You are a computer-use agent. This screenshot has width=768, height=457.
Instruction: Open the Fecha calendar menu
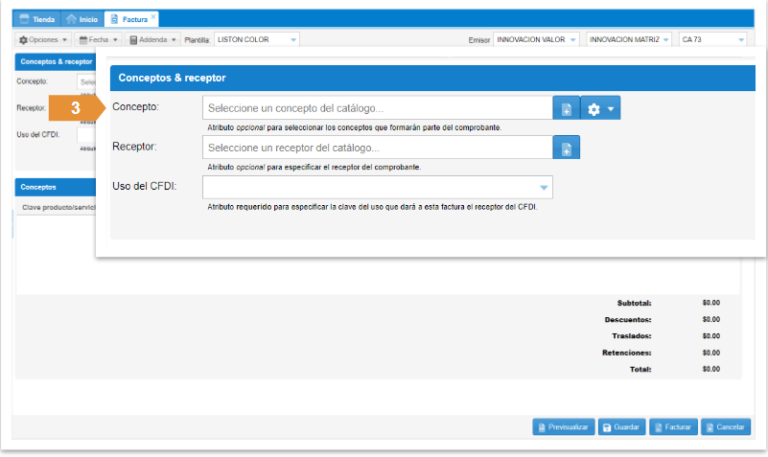[x=98, y=39]
